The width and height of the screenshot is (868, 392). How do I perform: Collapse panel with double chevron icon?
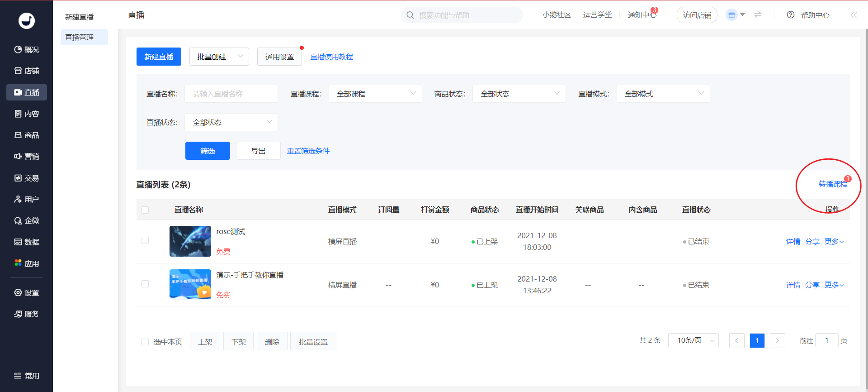click(x=854, y=15)
